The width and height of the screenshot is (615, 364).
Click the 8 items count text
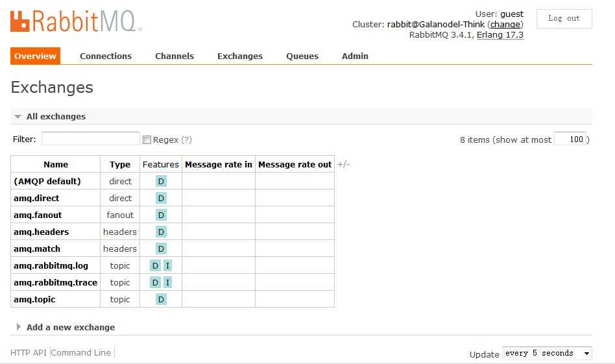click(475, 140)
